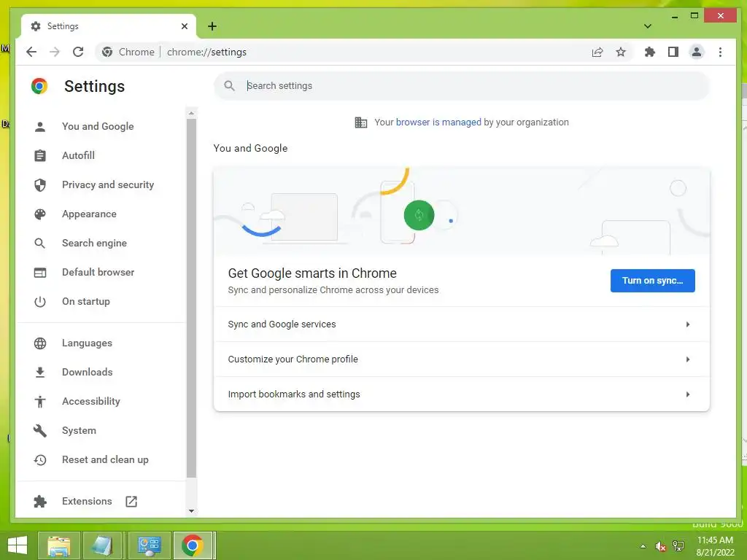Open the Windows Start button
747x560 pixels.
point(18,545)
